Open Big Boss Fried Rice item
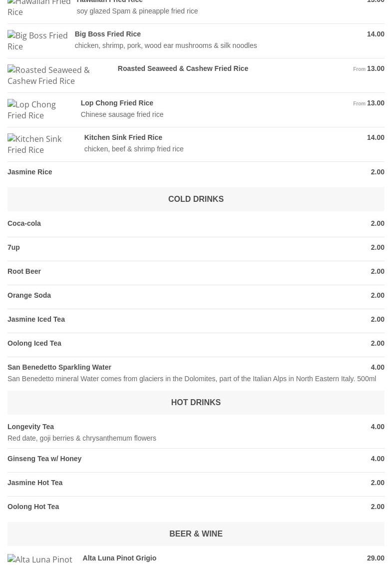This screenshot has width=392, height=565. click(x=107, y=34)
